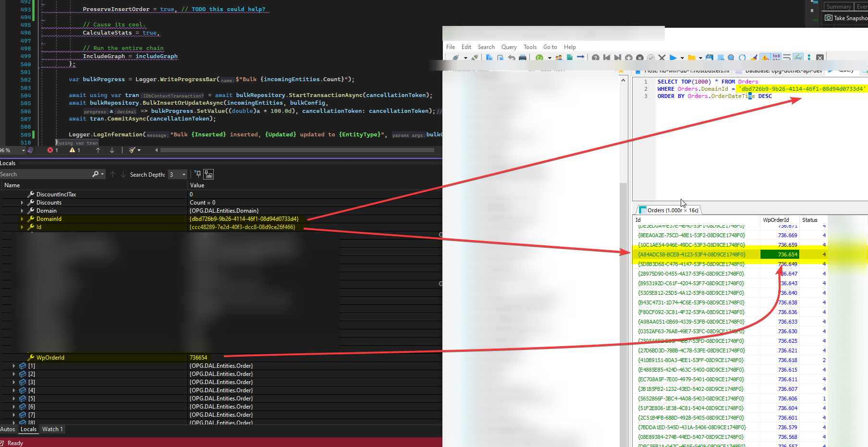The width and height of the screenshot is (868, 447).
Task: Sort by the WpOrderId column header
Action: [x=779, y=220]
